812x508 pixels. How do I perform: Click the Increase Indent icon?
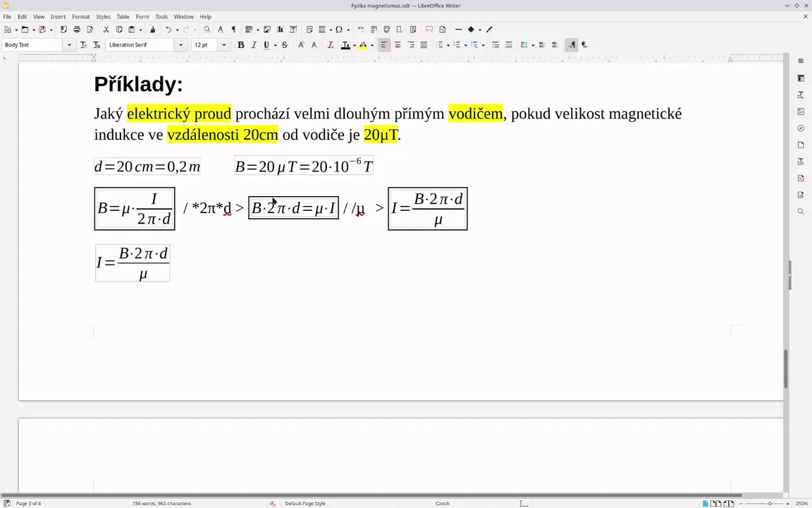click(x=496, y=45)
